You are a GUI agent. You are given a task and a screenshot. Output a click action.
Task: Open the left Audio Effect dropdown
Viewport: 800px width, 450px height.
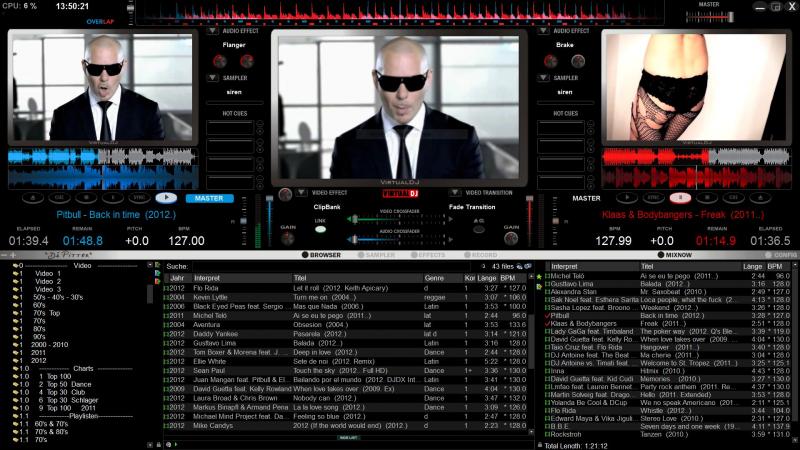[212, 31]
